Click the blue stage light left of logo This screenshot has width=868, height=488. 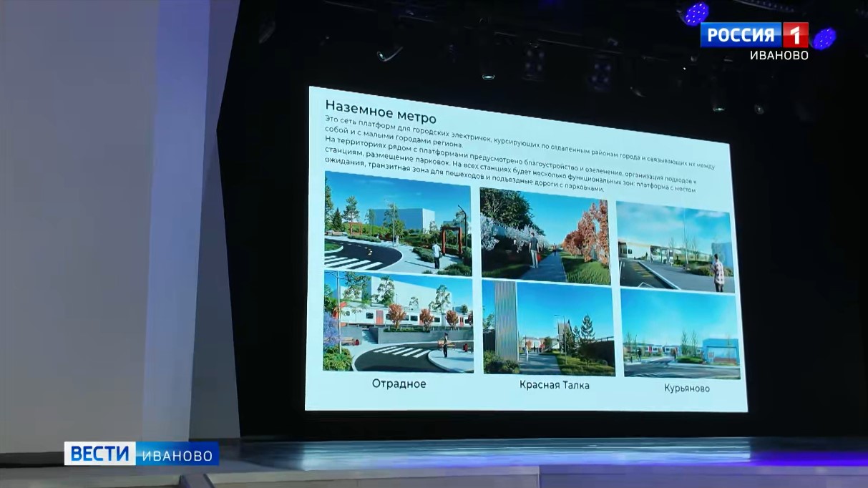pyautogui.click(x=694, y=13)
